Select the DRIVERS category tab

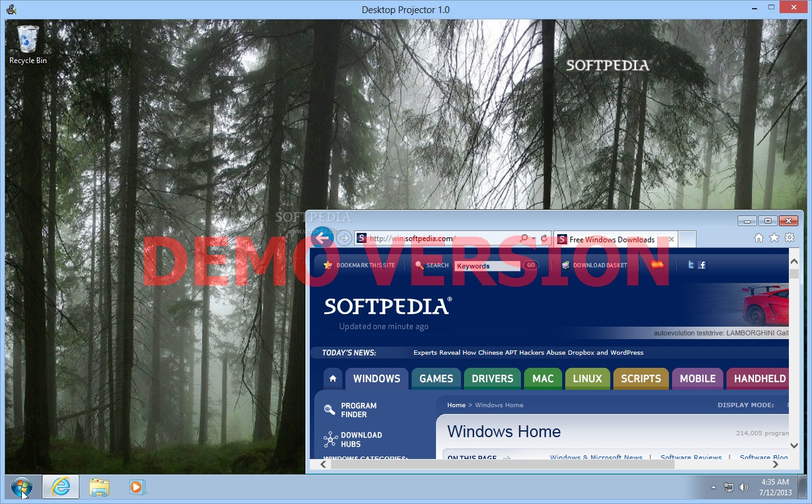tap(492, 378)
